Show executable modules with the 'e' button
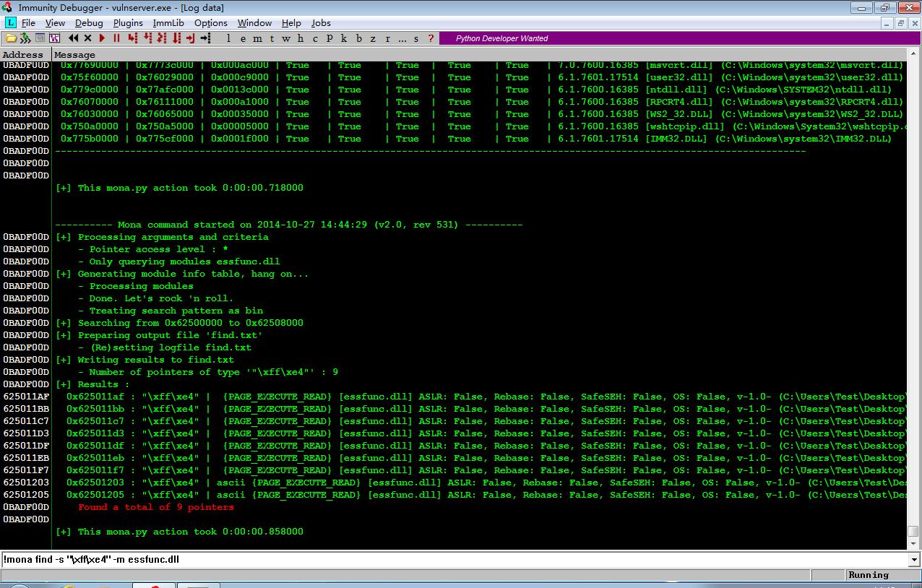Image resolution: width=922 pixels, height=588 pixels. 242,38
